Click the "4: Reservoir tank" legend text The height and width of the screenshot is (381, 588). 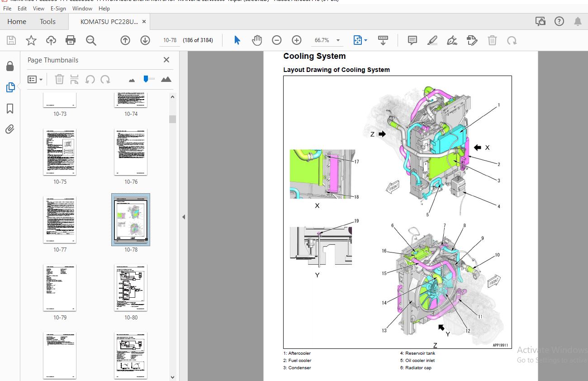[417, 353]
